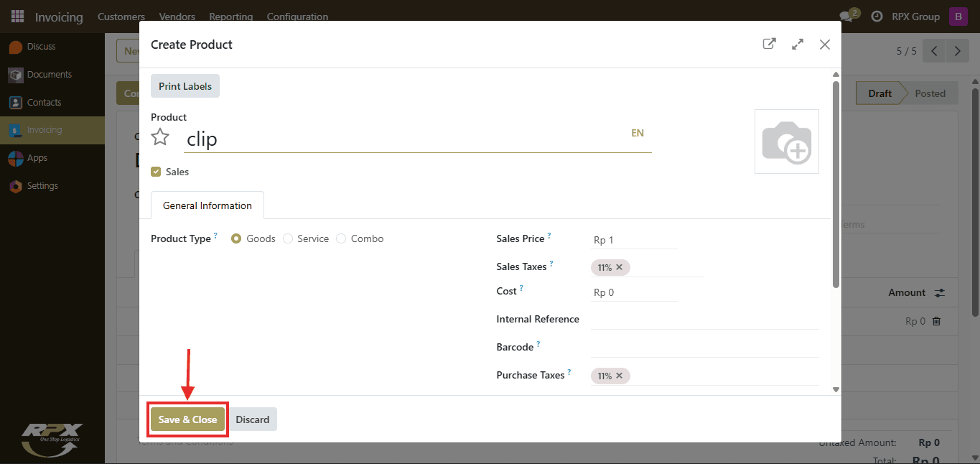This screenshot has height=464, width=980.
Task: Open the activities clock icon
Action: (876, 17)
